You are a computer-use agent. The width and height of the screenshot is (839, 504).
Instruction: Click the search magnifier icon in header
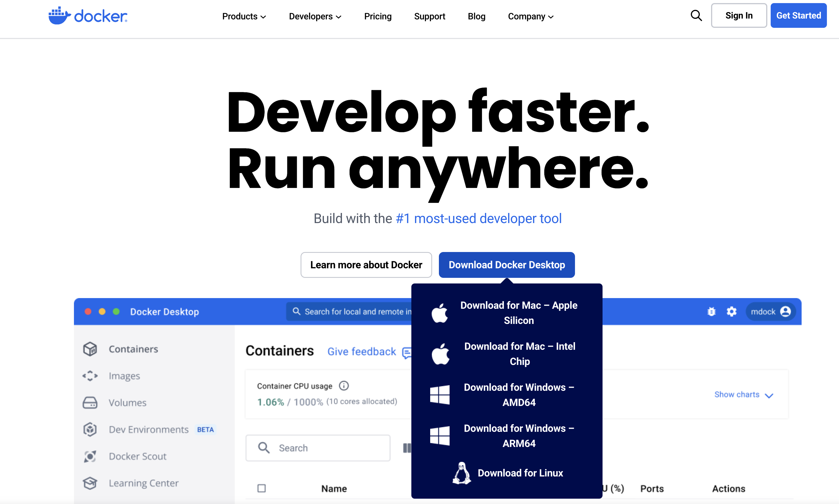[x=696, y=16]
